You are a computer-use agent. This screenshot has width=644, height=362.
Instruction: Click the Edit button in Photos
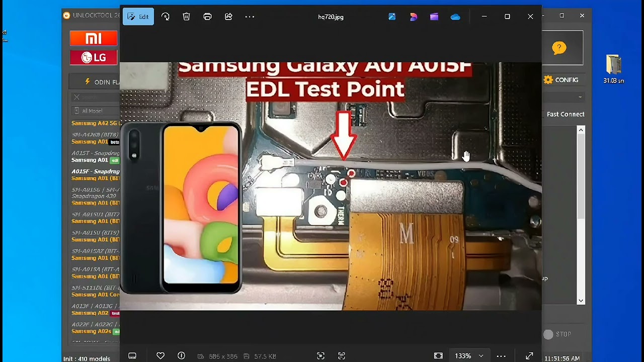(138, 17)
